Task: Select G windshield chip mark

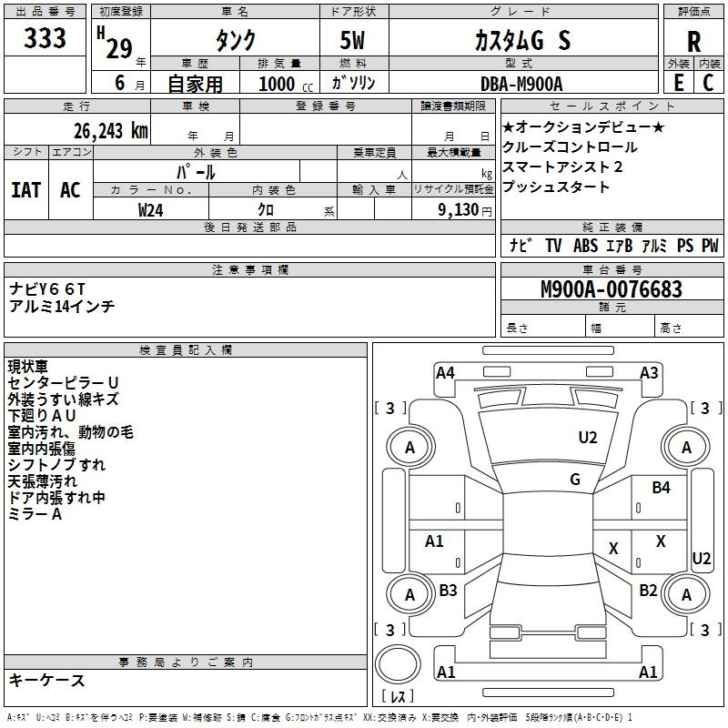Action: [x=575, y=480]
